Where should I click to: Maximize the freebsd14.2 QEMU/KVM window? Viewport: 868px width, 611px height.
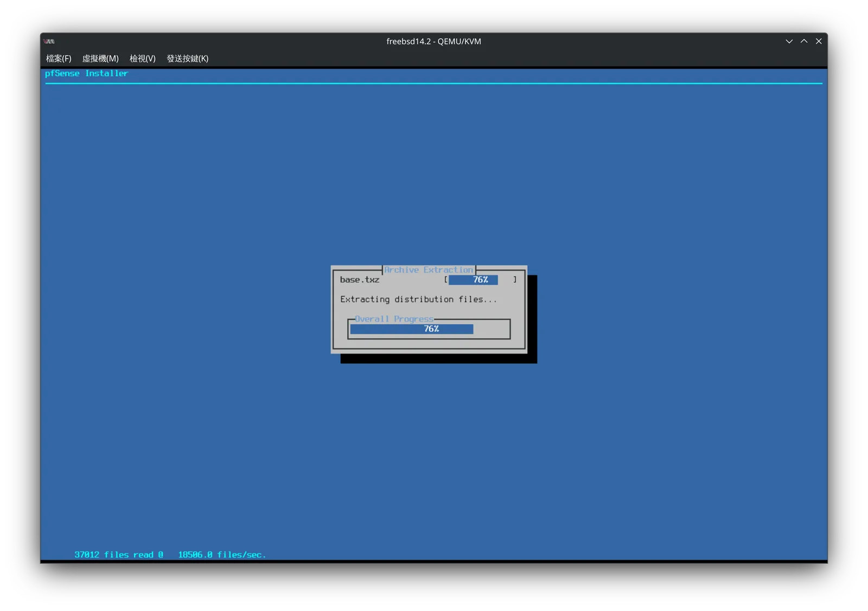tap(804, 41)
